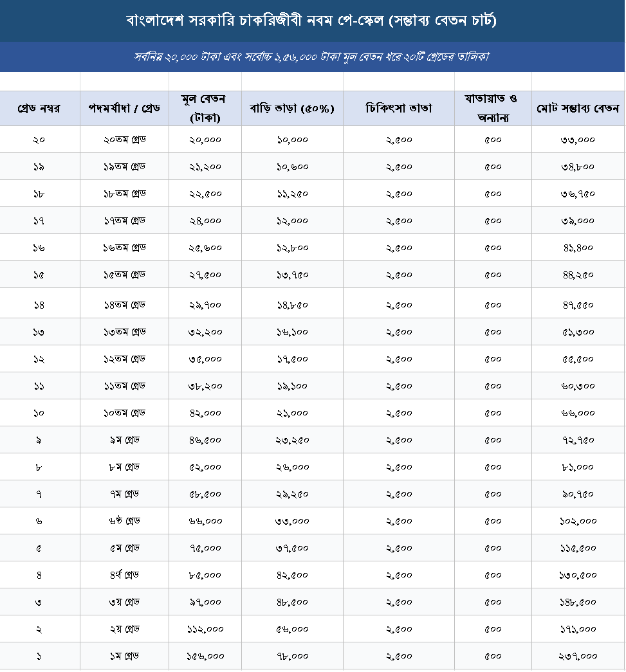The width and height of the screenshot is (626, 672).
Task: Click basic pay cell ২১,২০০ in grade 19 row
Action: coord(205,167)
